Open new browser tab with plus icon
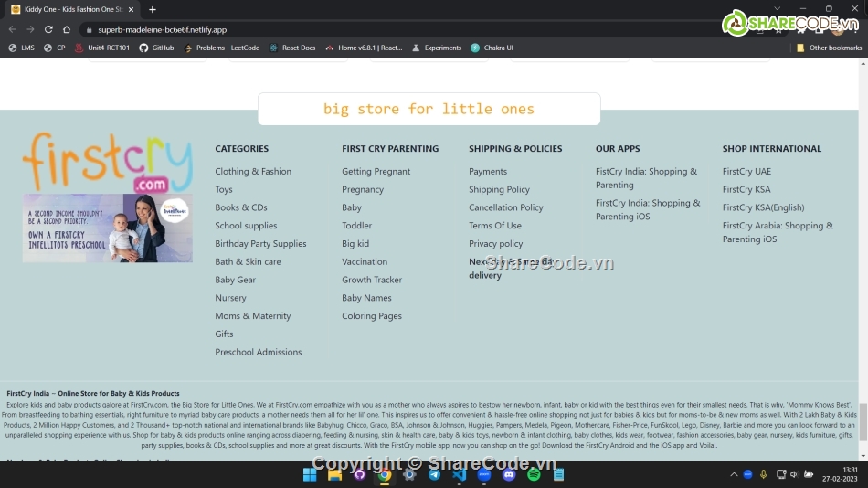This screenshot has width=868, height=488. coord(152,9)
